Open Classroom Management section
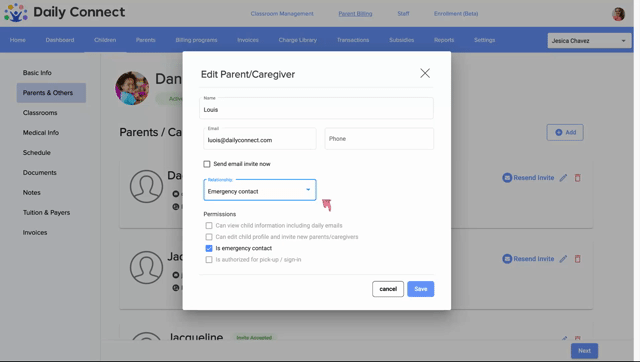 click(x=282, y=13)
